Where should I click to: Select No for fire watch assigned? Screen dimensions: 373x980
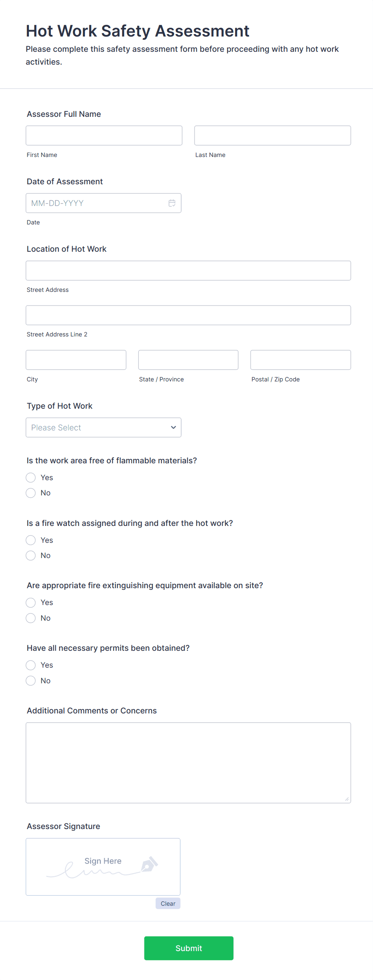coord(30,555)
